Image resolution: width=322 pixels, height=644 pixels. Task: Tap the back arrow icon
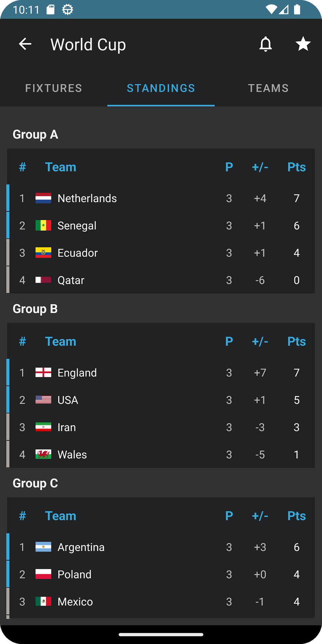click(x=25, y=44)
